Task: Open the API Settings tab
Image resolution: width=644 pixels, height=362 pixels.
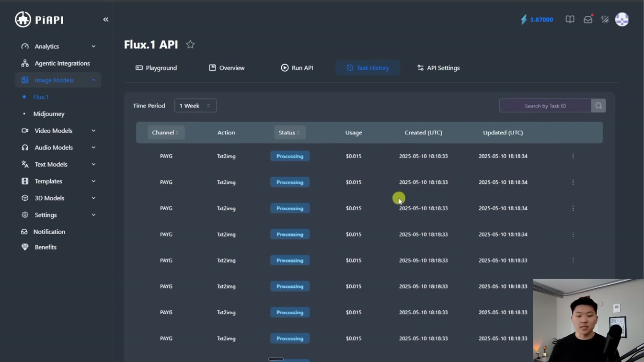Action: pos(438,68)
